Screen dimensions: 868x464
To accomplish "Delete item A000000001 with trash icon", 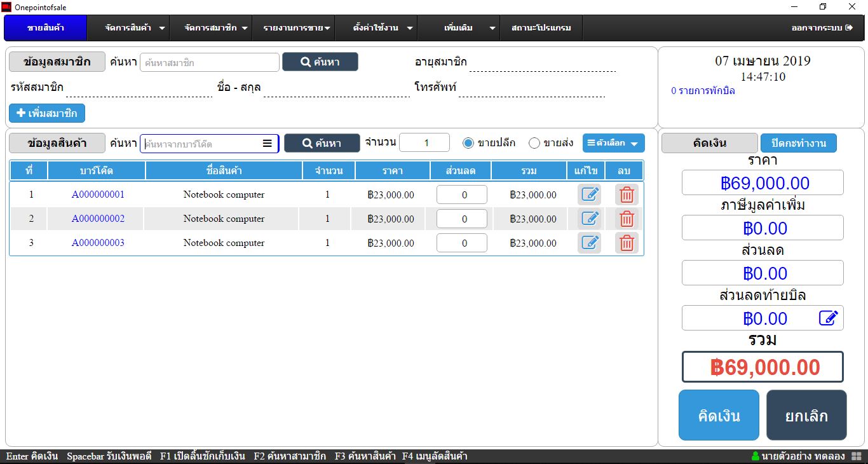I will (627, 194).
